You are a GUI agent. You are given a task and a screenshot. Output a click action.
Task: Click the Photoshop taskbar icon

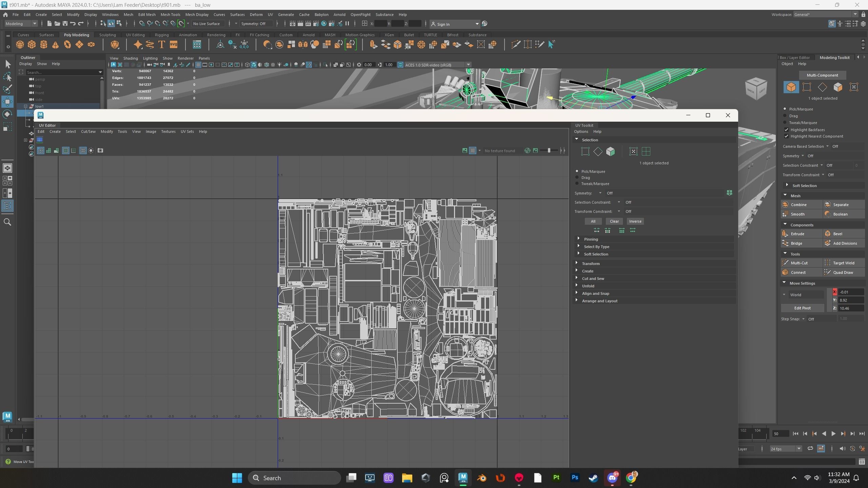tap(575, 478)
